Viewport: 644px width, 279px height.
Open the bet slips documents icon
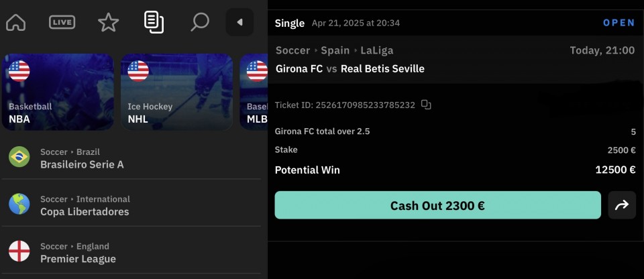[x=154, y=22]
